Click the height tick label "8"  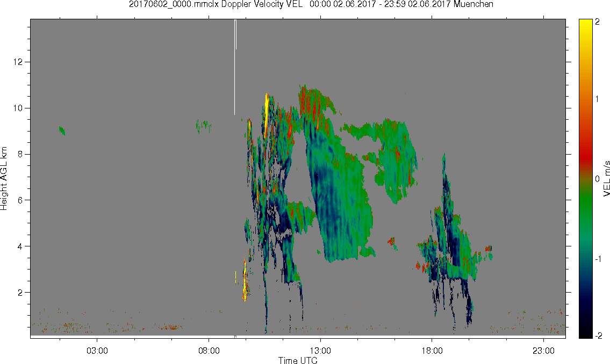(20, 154)
